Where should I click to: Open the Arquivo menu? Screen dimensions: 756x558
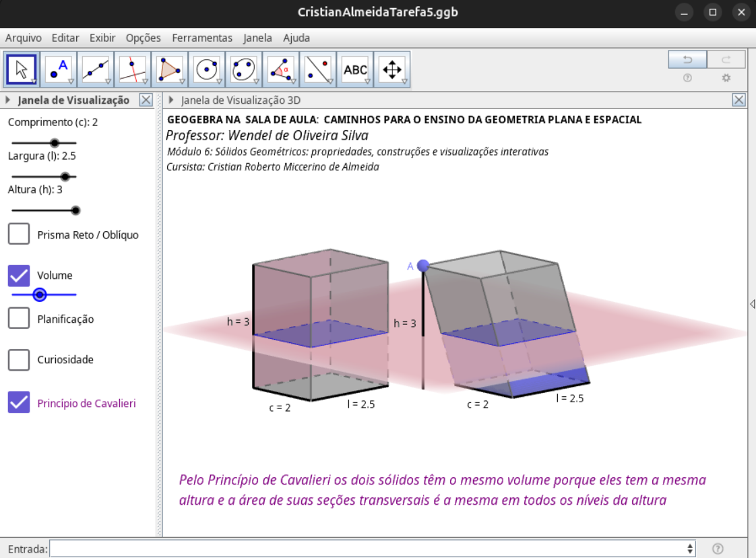(x=24, y=38)
